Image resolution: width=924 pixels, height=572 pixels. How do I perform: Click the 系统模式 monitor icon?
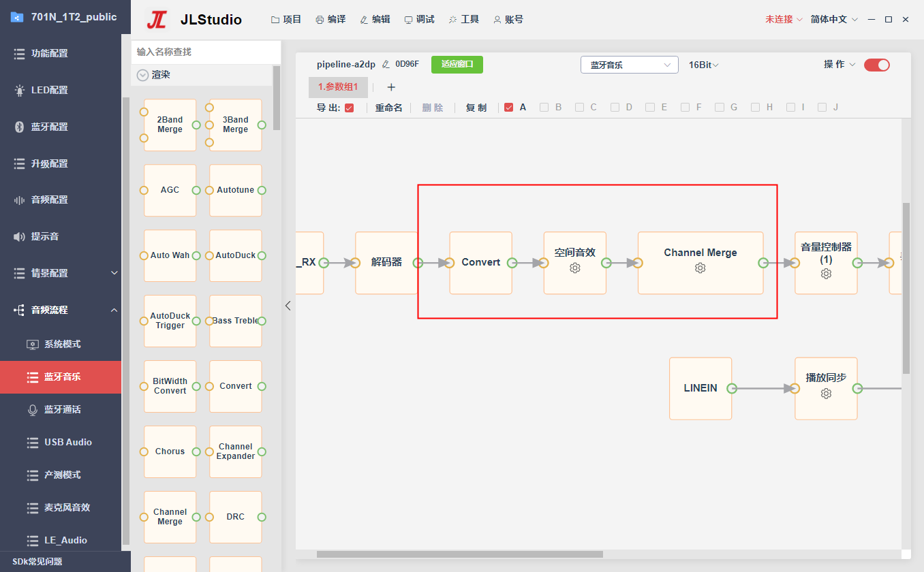point(32,344)
